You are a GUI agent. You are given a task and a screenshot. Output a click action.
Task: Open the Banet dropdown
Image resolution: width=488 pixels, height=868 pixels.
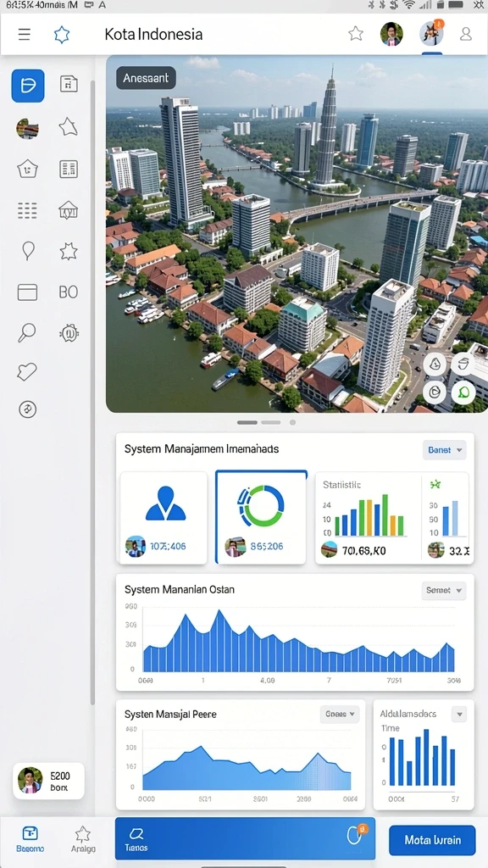(444, 450)
